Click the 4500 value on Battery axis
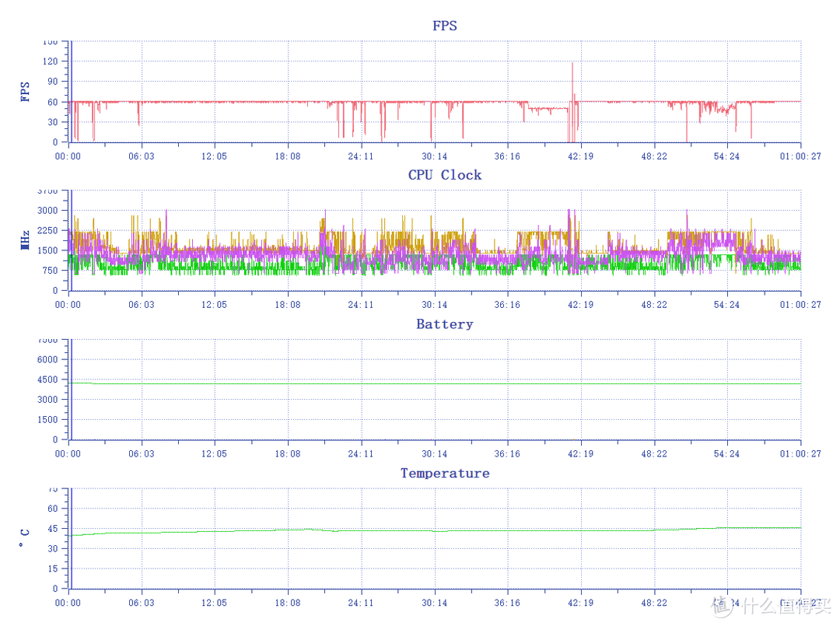Image resolution: width=840 pixels, height=626 pixels. click(47, 379)
